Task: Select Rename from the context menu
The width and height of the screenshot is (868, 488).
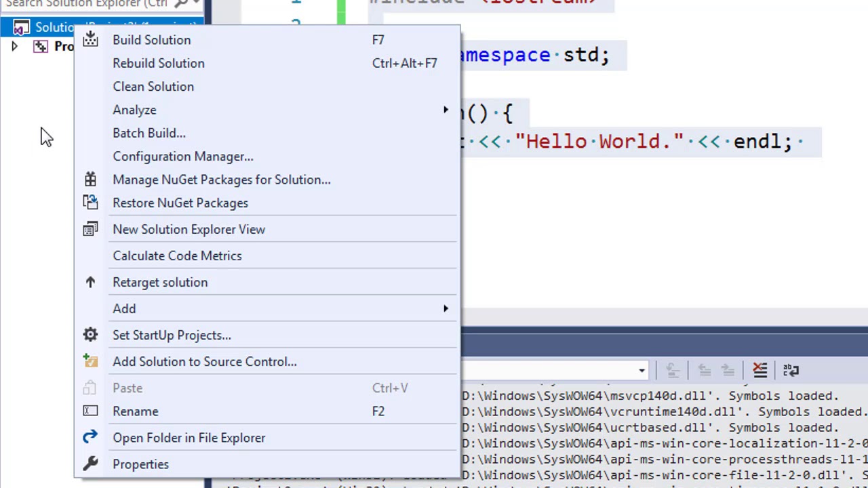Action: tap(267, 411)
